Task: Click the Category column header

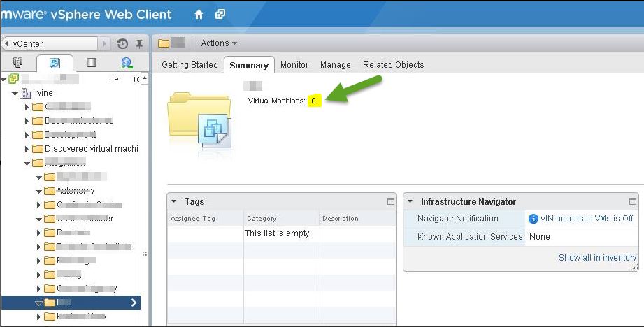Action: click(x=281, y=219)
